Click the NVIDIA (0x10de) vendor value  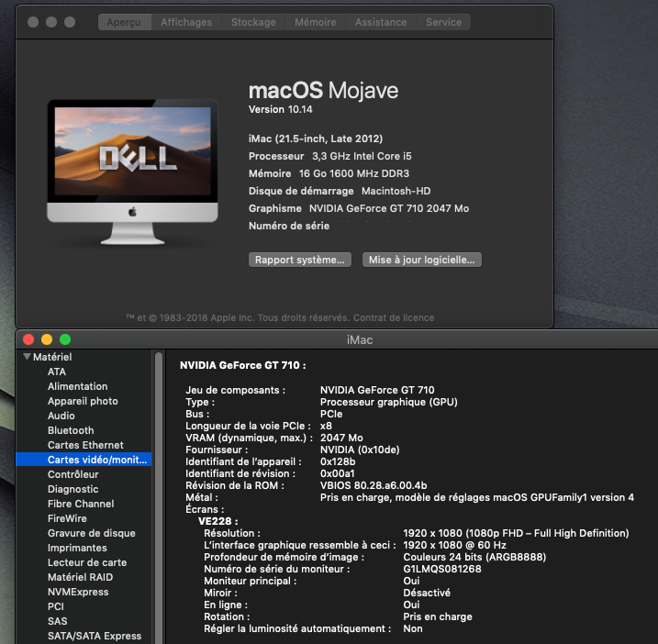point(360,450)
